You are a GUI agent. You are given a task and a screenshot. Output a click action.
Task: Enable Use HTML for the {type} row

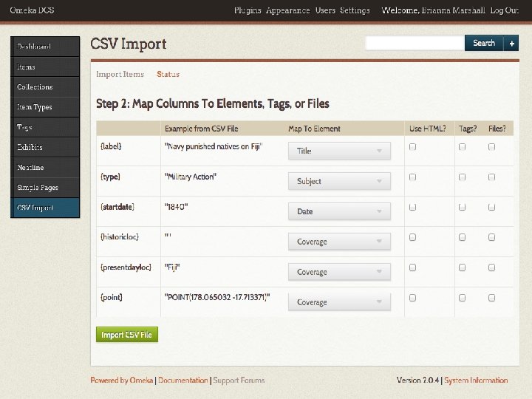pyautogui.click(x=412, y=177)
